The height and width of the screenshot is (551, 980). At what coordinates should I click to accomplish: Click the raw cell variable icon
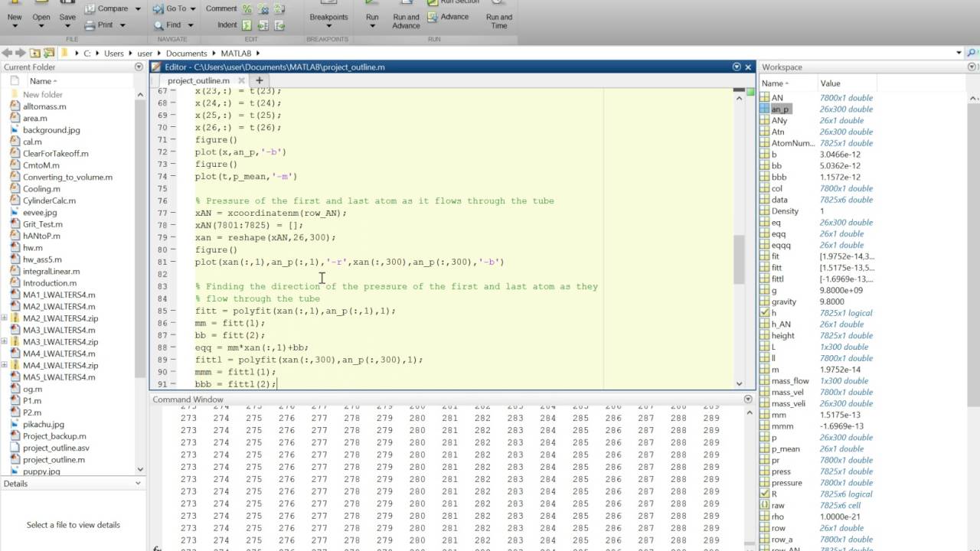(x=765, y=506)
